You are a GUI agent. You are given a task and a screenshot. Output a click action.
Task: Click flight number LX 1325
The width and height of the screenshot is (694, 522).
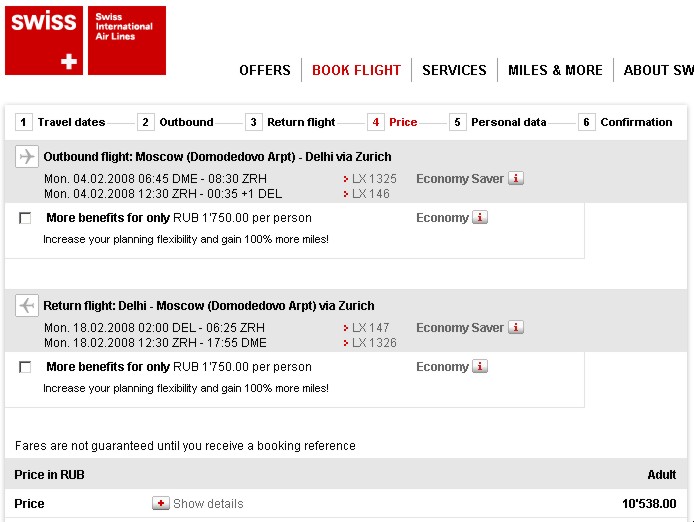click(x=374, y=179)
